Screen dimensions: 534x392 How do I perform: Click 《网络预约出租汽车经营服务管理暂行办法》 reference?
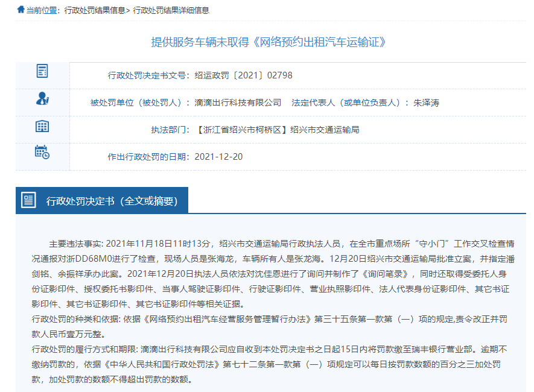point(227,319)
